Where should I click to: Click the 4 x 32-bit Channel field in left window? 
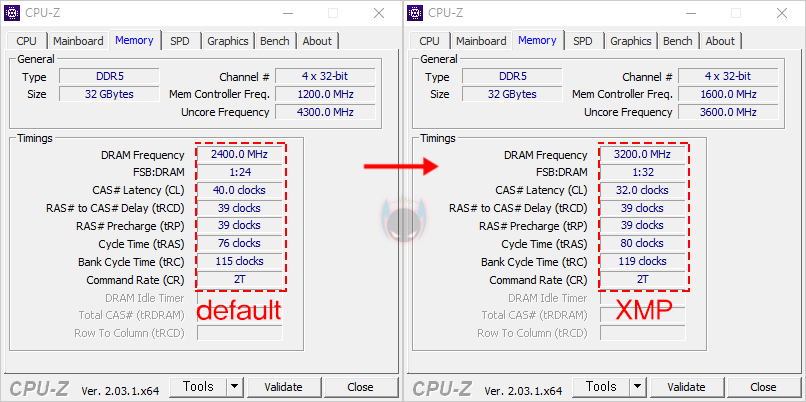325,77
